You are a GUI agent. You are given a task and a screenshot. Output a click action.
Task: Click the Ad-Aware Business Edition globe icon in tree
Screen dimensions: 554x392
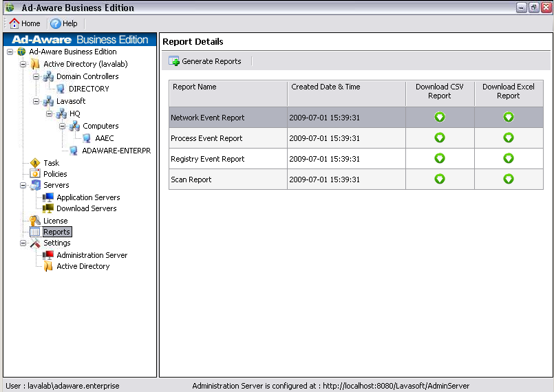(21, 52)
